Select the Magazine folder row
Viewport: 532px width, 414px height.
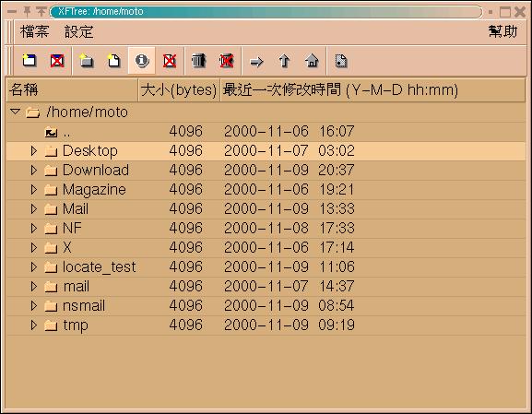[x=266, y=190]
